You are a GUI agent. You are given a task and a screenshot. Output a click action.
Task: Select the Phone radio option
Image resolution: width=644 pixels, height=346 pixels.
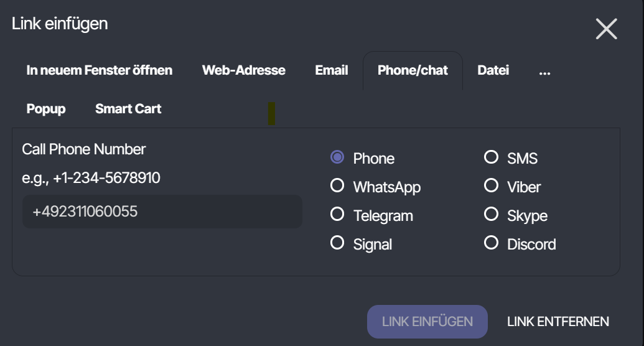[x=337, y=157]
